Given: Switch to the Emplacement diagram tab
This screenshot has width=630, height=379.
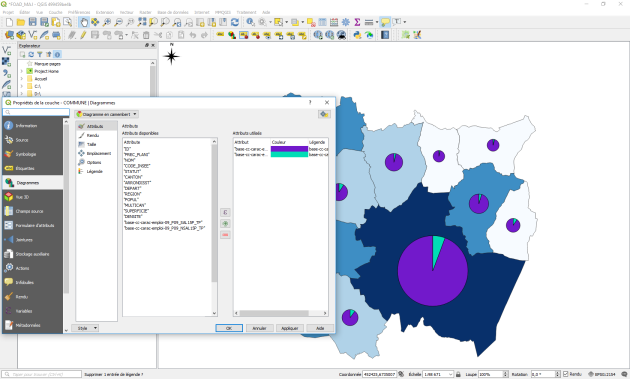Looking at the screenshot, I should click(96, 154).
